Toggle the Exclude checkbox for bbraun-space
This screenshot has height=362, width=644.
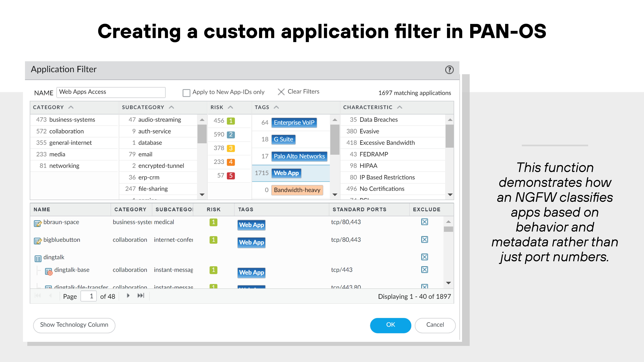tap(425, 222)
